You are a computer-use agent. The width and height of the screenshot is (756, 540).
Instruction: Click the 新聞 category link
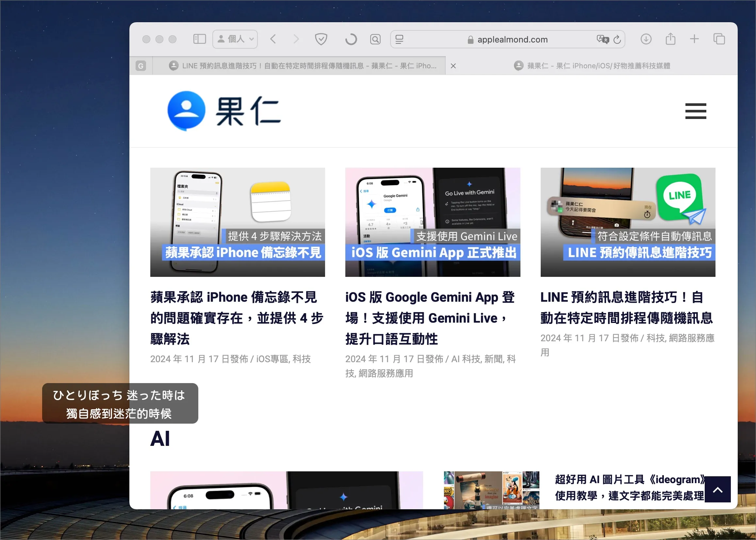493,359
